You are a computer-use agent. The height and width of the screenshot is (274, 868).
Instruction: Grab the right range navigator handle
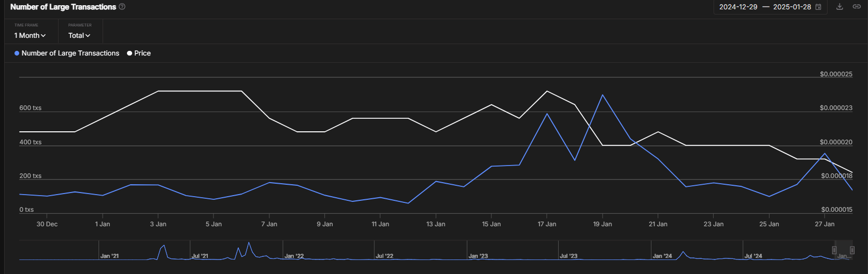(852, 250)
